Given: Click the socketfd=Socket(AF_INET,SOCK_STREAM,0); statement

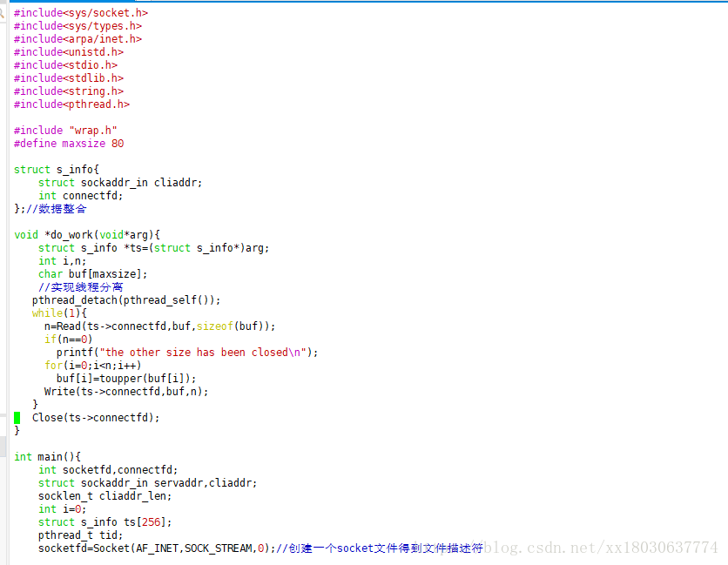Looking at the screenshot, I should click(157, 548).
